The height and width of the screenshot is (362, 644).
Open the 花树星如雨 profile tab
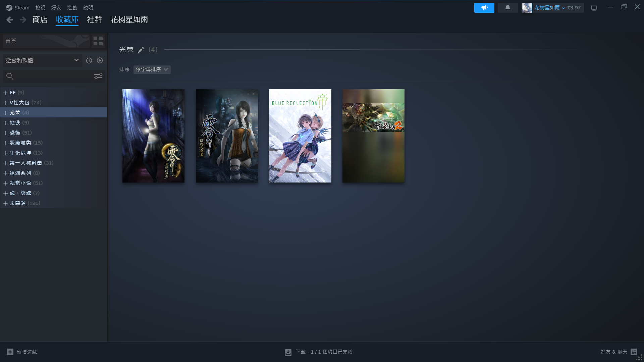129,20
